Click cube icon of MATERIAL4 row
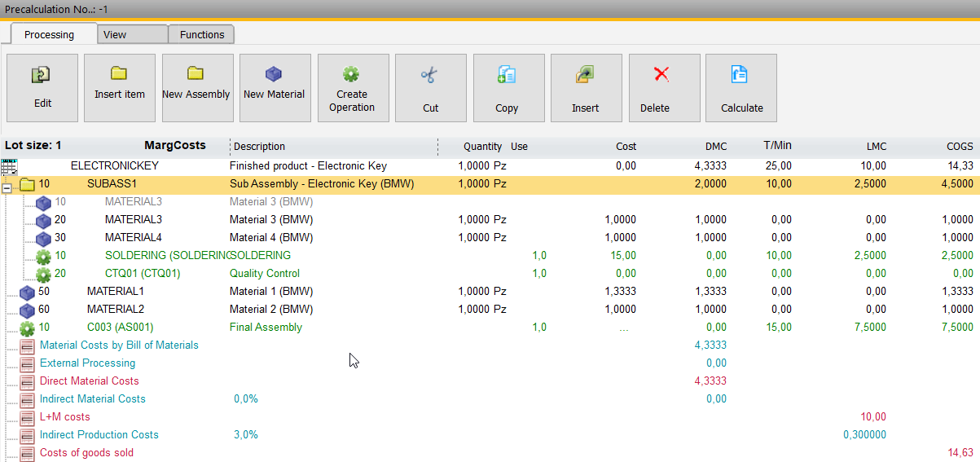Image resolution: width=980 pixels, height=462 pixels. pyautogui.click(x=43, y=238)
